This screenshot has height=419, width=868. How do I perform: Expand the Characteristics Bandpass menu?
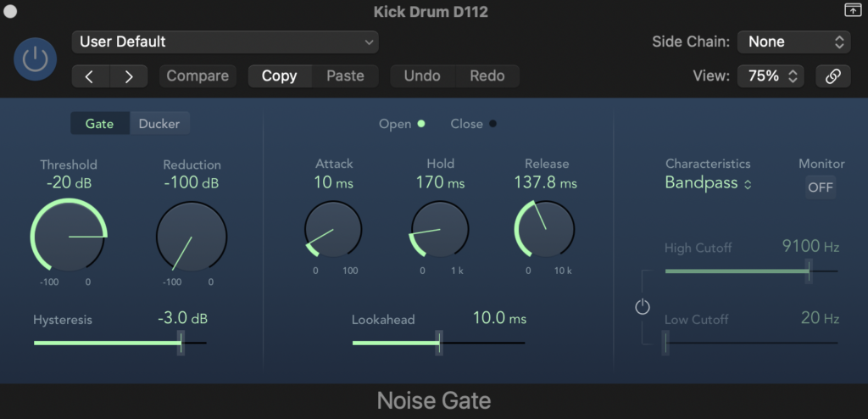(709, 183)
